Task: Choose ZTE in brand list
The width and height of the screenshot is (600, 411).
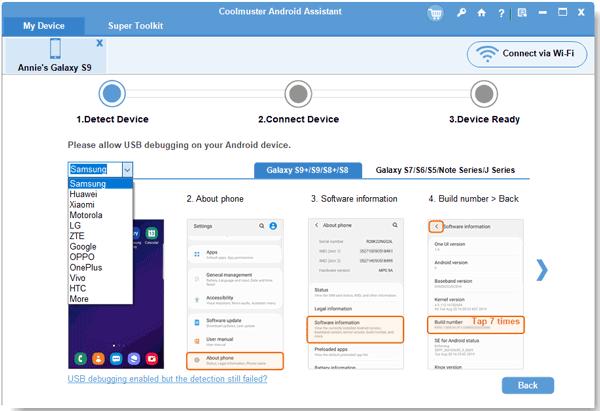Action: (100, 236)
